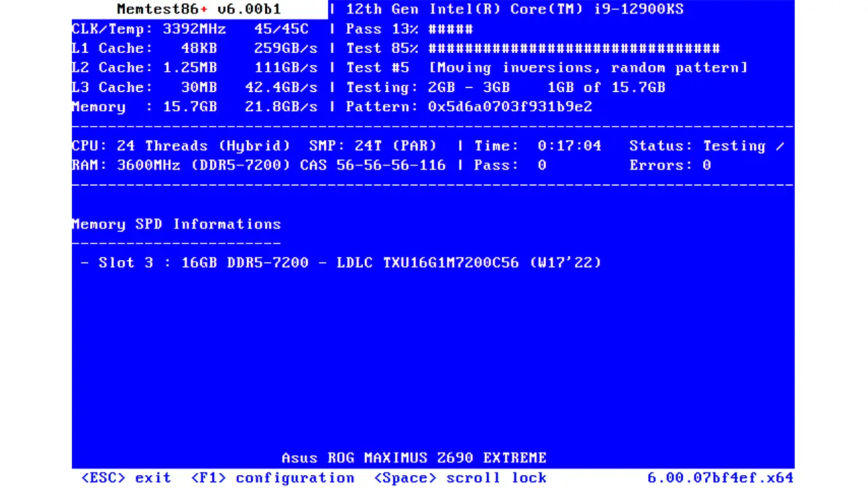
Task: Click SMP 24T (PAR) text
Action: click(x=373, y=146)
